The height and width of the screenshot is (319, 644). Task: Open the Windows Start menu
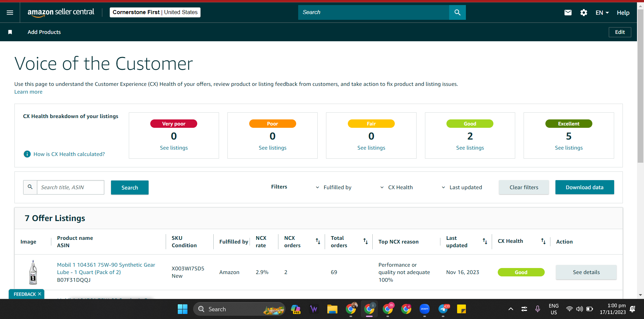182,309
